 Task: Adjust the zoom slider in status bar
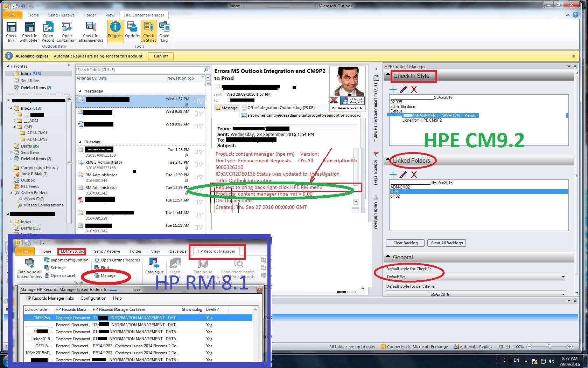pyautogui.click(x=549, y=347)
